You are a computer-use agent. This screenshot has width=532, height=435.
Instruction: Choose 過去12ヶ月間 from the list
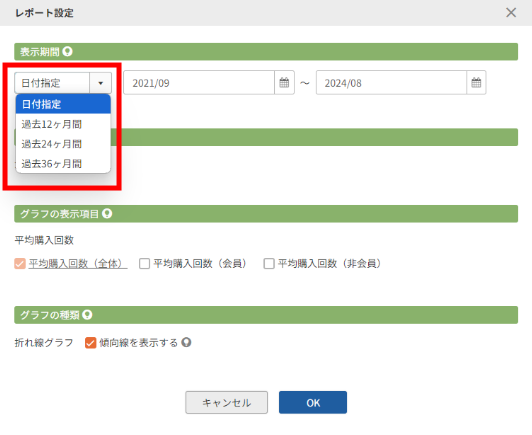pos(63,124)
